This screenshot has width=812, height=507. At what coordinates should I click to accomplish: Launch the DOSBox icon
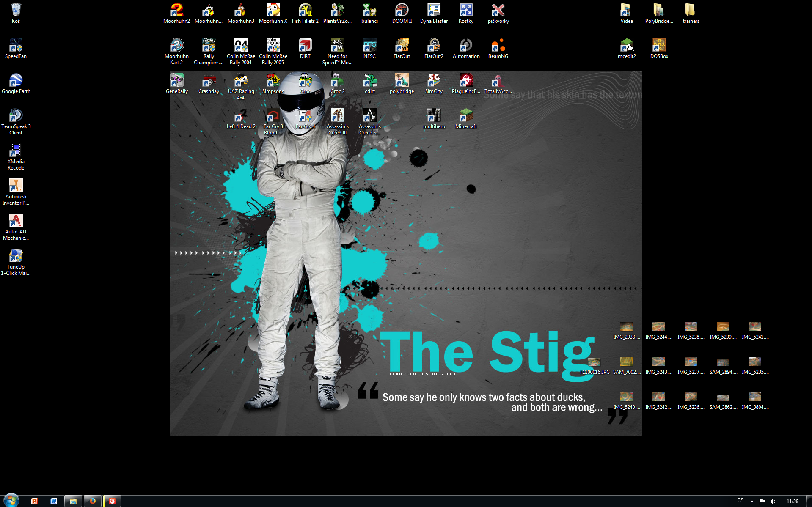[x=659, y=49]
